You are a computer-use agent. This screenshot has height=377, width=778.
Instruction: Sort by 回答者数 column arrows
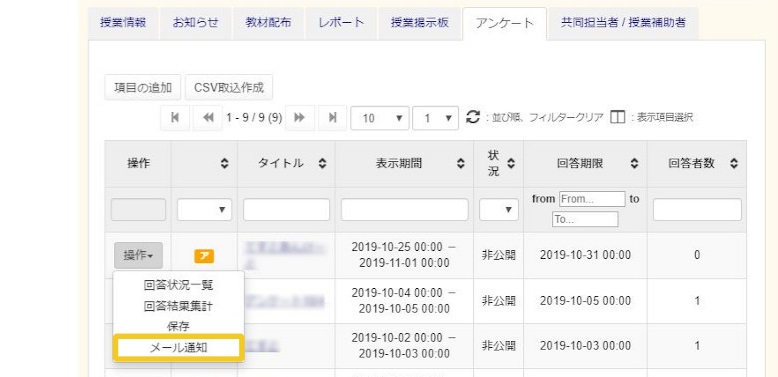[x=734, y=164]
